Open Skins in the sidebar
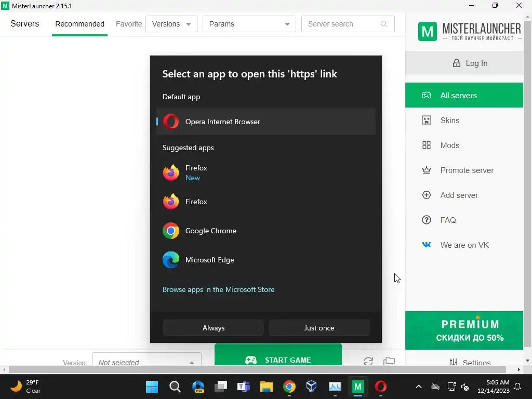 tap(464, 121)
